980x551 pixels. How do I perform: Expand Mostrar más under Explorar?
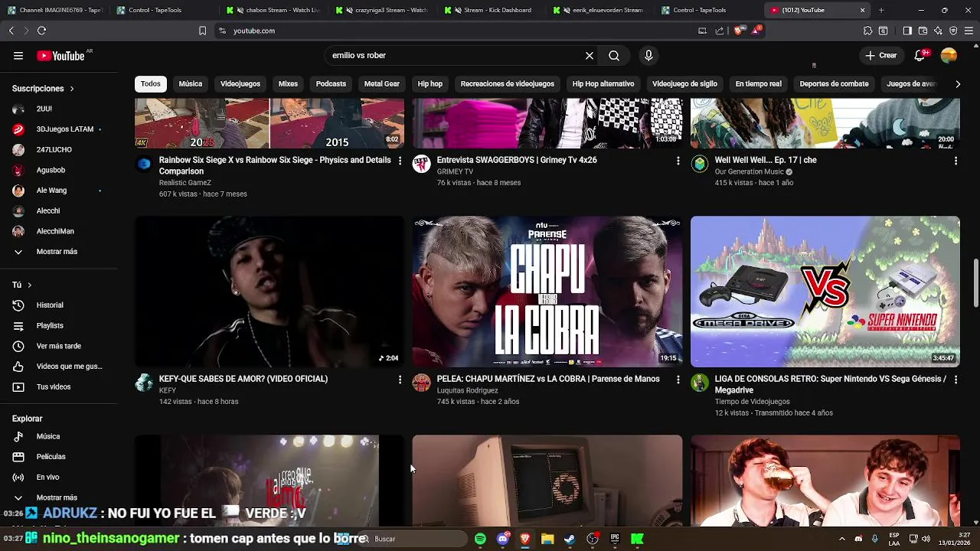(x=58, y=497)
